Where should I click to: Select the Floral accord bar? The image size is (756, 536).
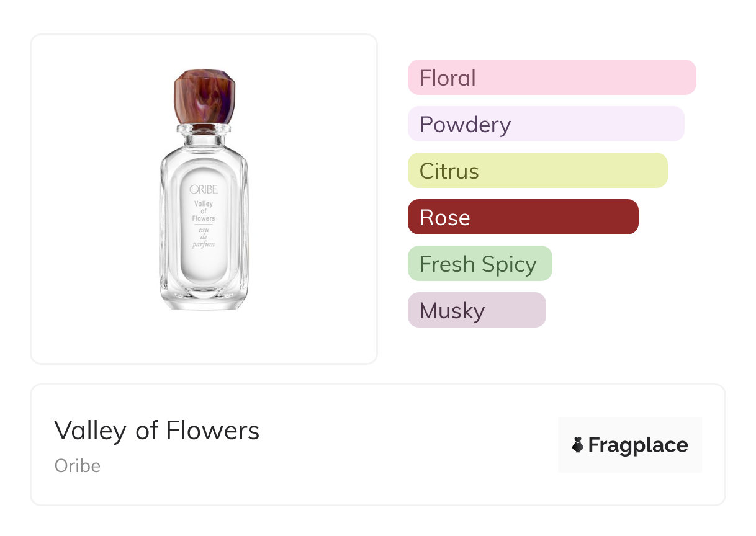[x=551, y=78]
